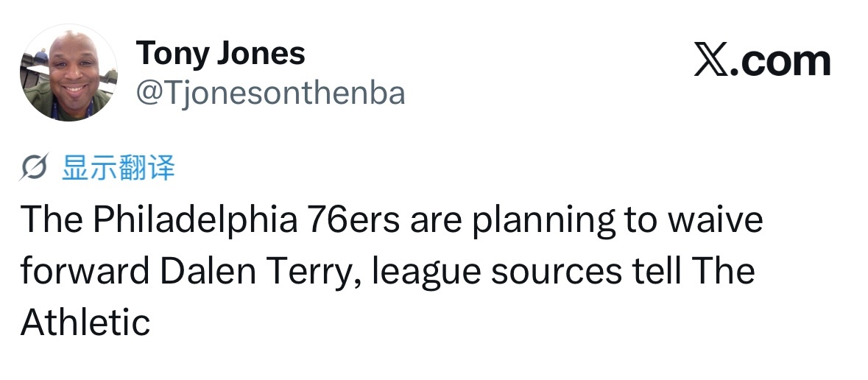Click the word 'tell' in the tweet
Viewport: 868px width, 380px height.
pyautogui.click(x=657, y=272)
